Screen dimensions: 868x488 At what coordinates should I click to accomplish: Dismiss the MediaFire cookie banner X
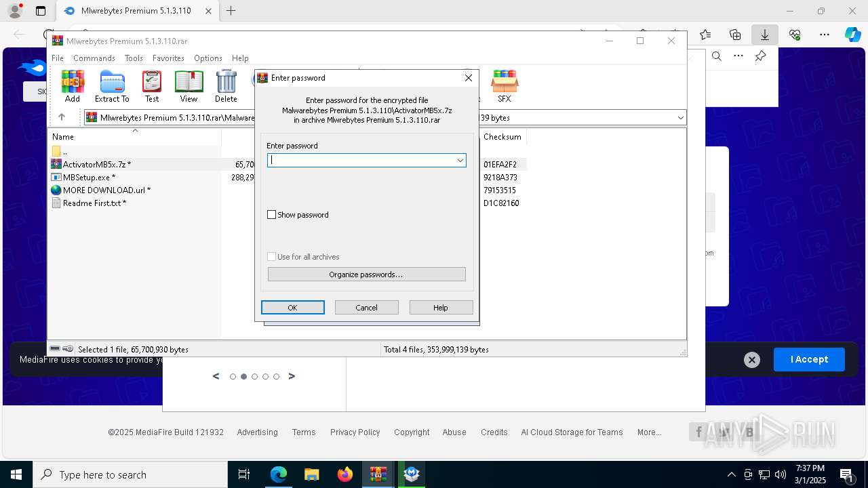751,360
